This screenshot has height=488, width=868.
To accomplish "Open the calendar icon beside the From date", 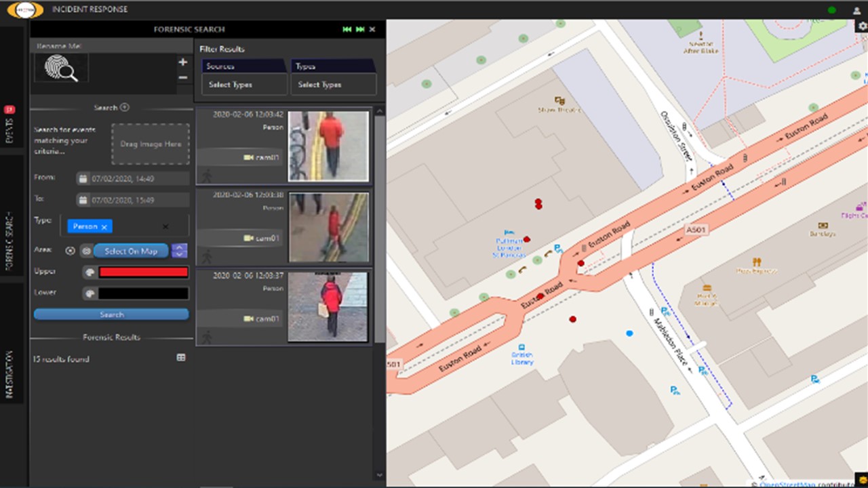I will (x=83, y=178).
